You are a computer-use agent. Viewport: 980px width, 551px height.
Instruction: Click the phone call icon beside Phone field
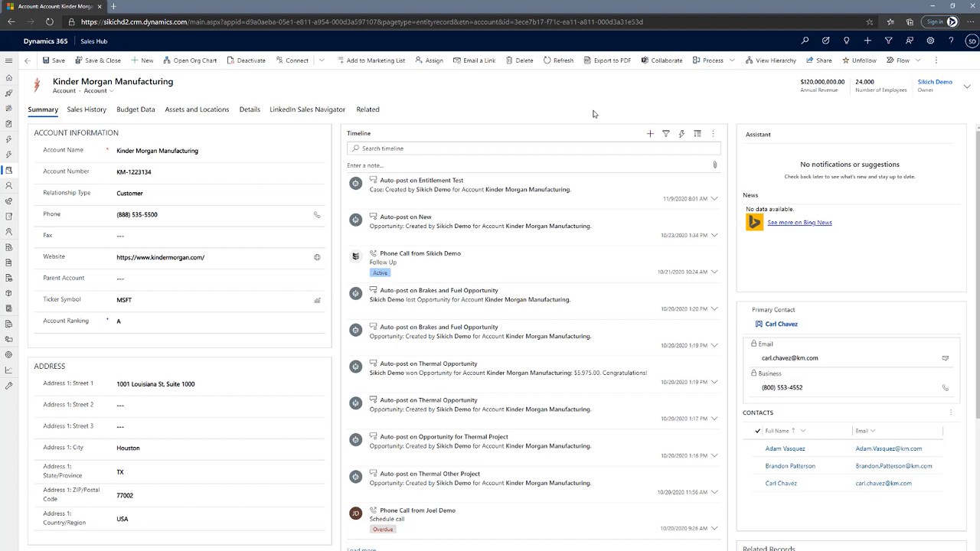pyautogui.click(x=317, y=215)
